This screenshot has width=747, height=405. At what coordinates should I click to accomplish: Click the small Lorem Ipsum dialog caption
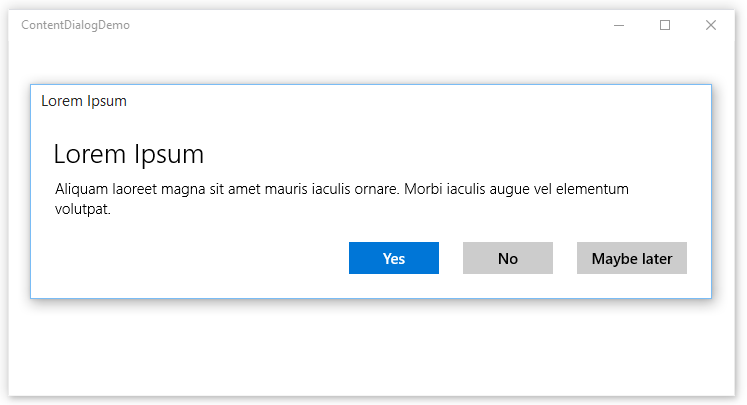pyautogui.click(x=84, y=101)
